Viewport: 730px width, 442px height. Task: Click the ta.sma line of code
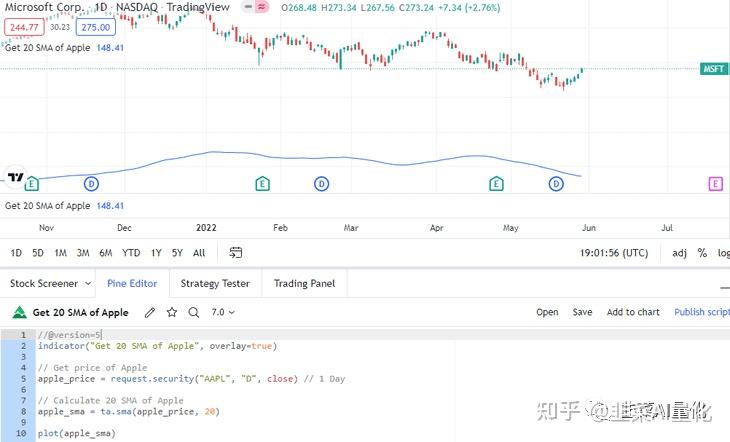coord(128,412)
